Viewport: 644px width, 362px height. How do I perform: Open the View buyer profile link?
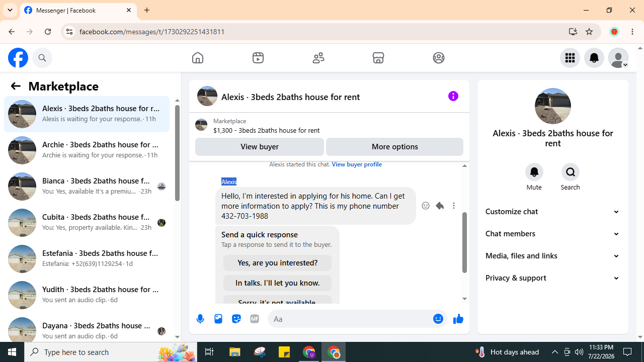[x=357, y=164]
